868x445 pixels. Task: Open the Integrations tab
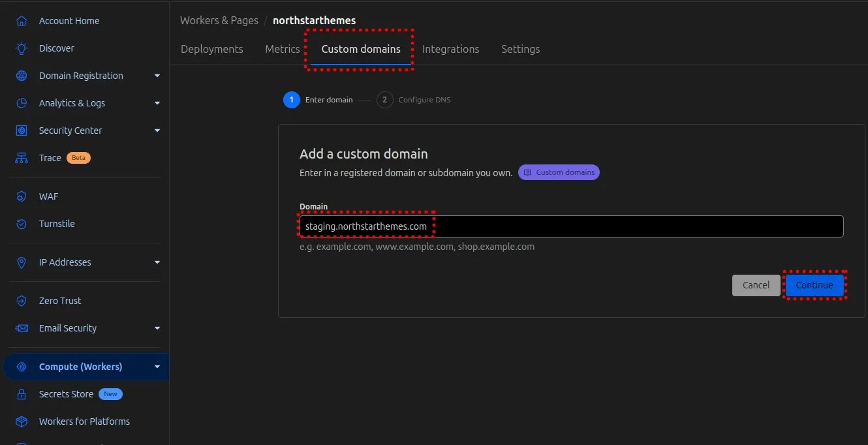pos(450,49)
